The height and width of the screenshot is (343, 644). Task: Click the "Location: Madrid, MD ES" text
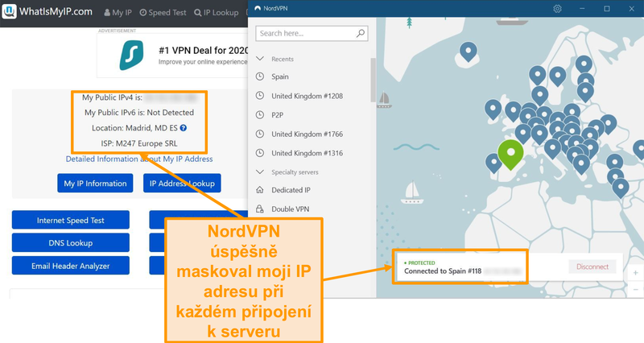pyautogui.click(x=134, y=128)
